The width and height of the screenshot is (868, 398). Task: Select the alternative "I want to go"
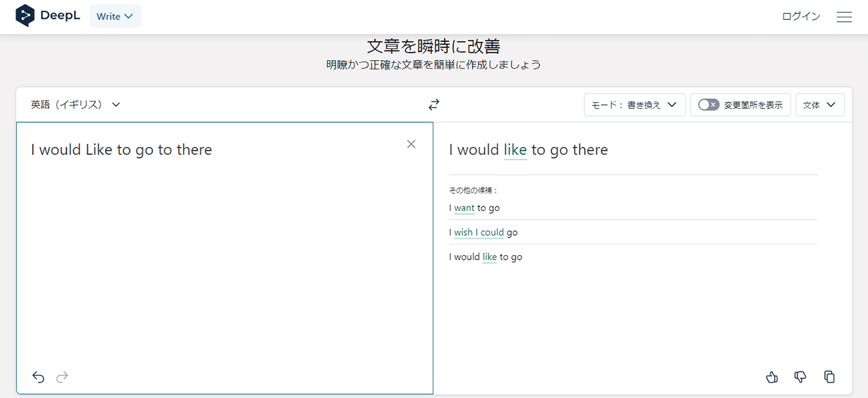click(x=475, y=208)
